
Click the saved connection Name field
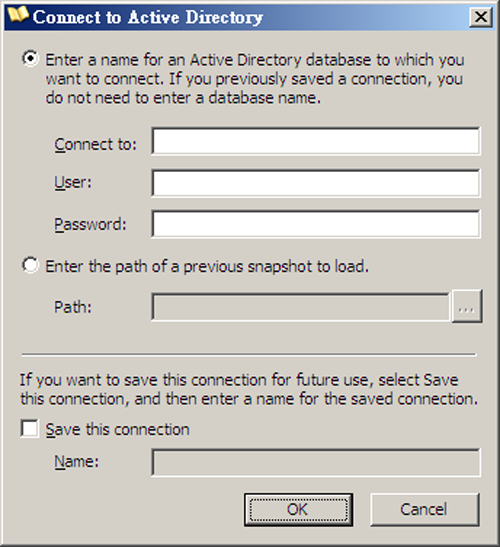tap(316, 462)
